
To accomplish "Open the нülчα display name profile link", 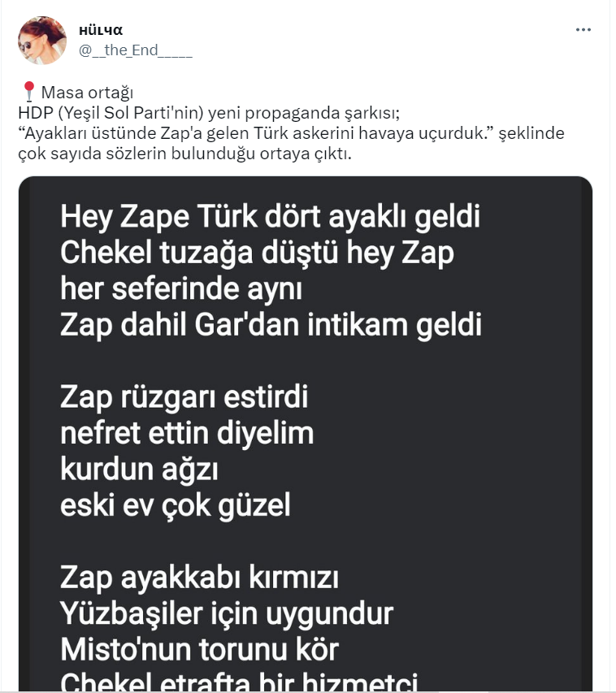I will coord(101,31).
